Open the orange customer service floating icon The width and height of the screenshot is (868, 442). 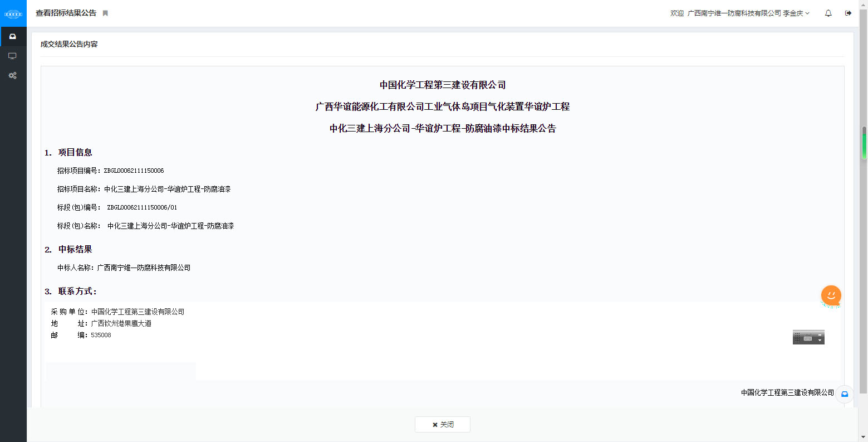pyautogui.click(x=831, y=295)
